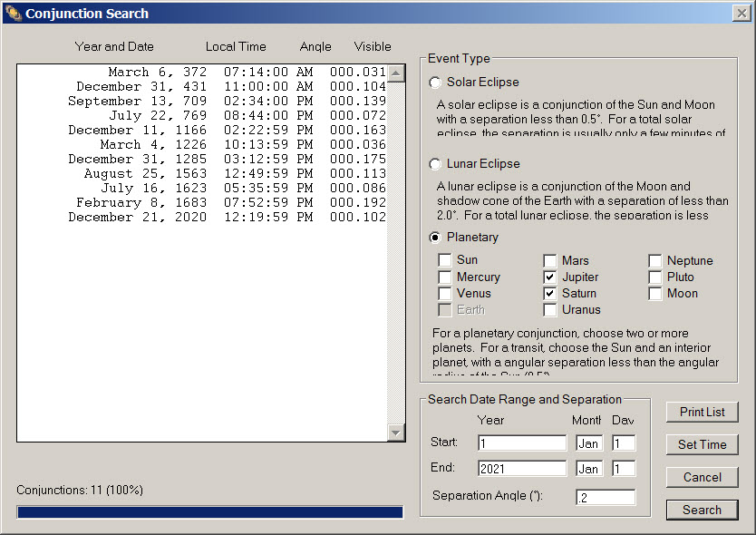Check the Venus checkbox

pyautogui.click(x=444, y=293)
